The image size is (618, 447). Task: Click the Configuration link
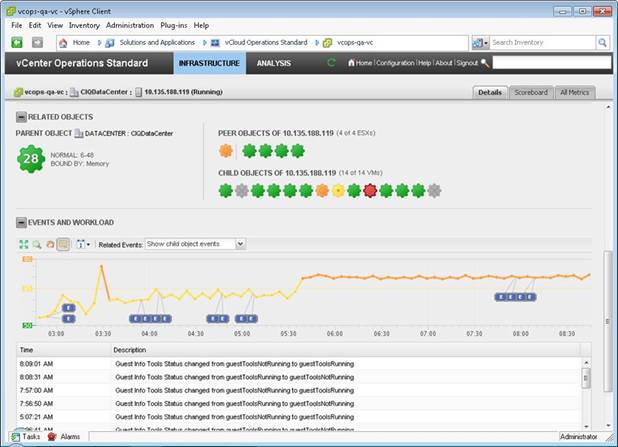click(395, 63)
